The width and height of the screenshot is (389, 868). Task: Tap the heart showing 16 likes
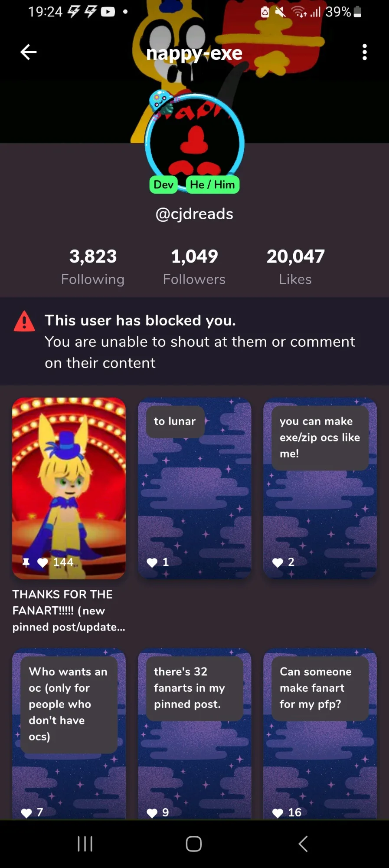tap(278, 813)
